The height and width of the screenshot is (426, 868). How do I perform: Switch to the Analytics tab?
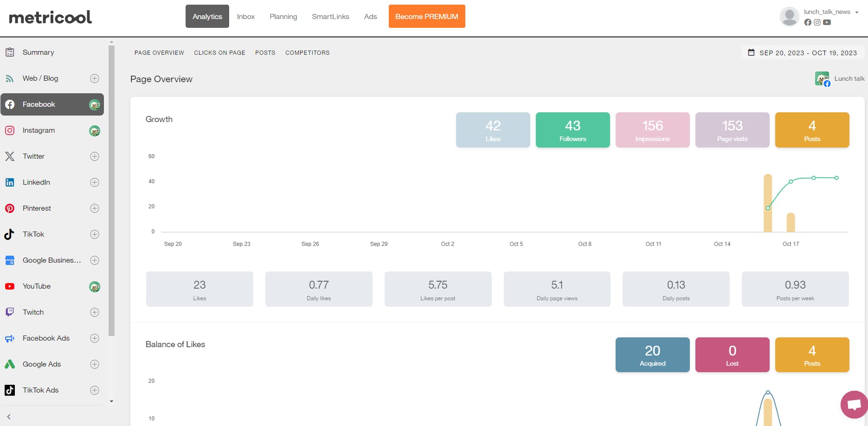pos(207,16)
